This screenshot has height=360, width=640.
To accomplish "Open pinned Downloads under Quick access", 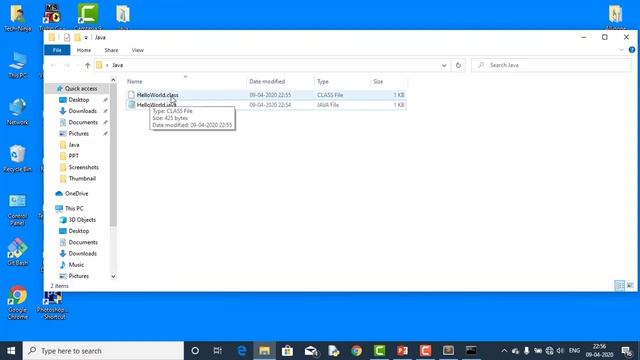I will pos(82,111).
